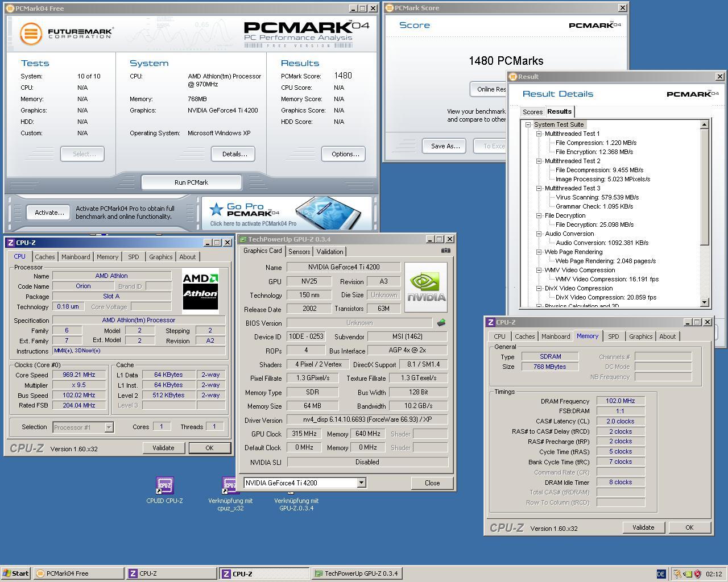Click the Run PCMark button
This screenshot has width=728, height=582.
point(191,182)
